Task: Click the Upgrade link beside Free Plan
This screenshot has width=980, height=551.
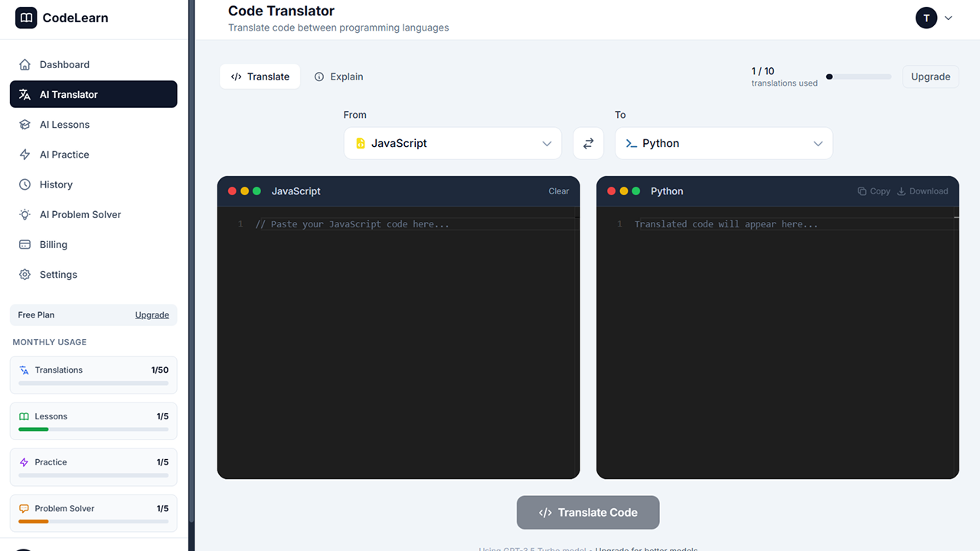Action: [x=152, y=315]
